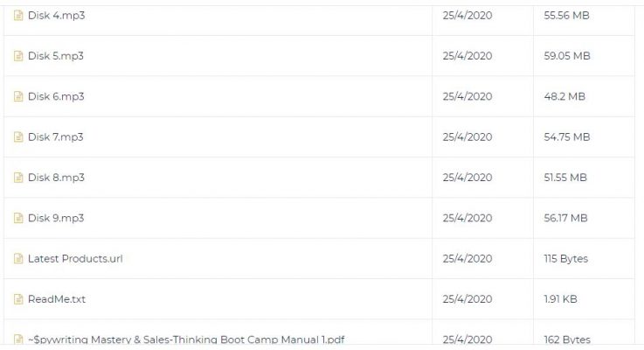Open the Disk 5.mp3 file name
The width and height of the screenshot is (644, 350).
(x=56, y=56)
